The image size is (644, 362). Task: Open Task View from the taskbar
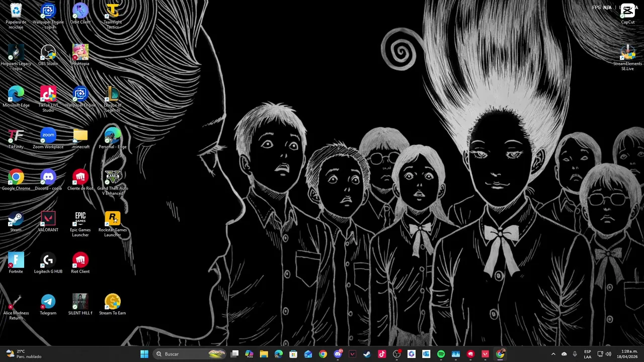[x=234, y=354]
